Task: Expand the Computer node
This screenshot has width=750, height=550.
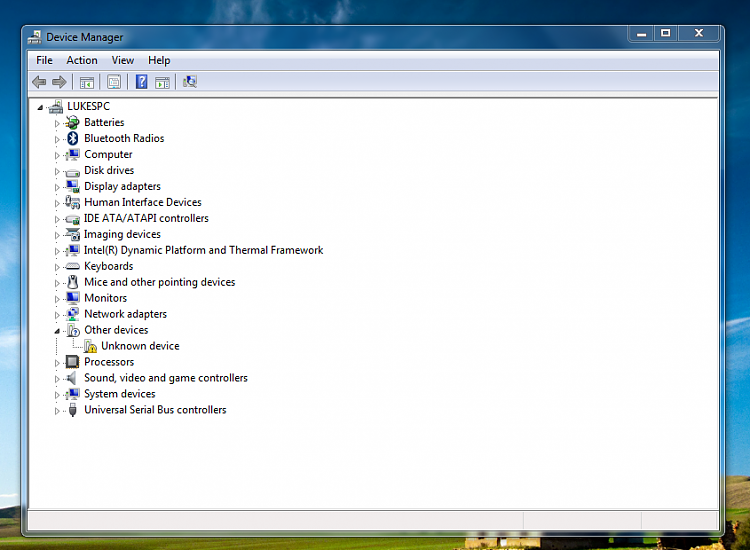Action: coord(57,155)
